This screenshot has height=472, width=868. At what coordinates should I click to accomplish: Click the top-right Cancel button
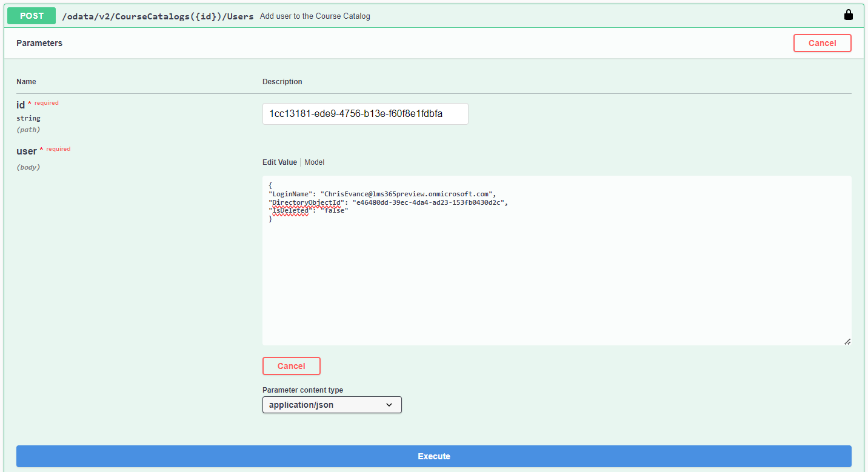pyautogui.click(x=822, y=42)
